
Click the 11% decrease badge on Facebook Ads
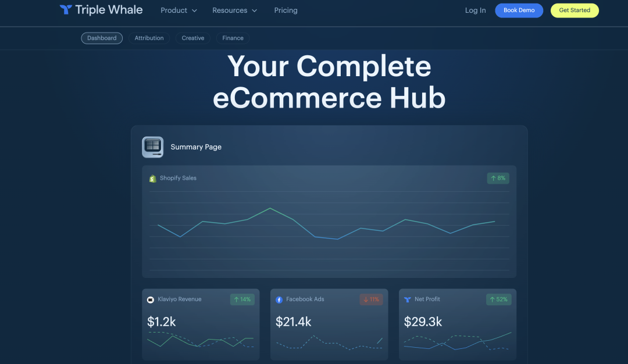click(371, 299)
